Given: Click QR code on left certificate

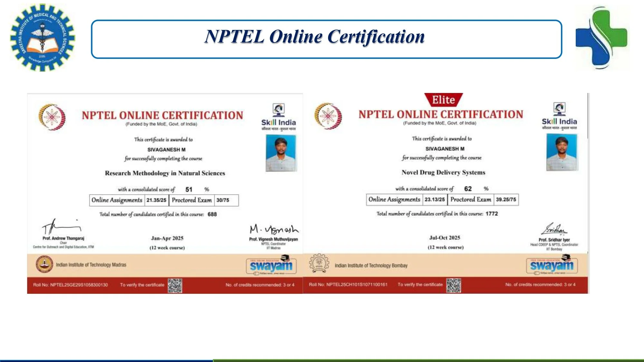Looking at the screenshot, I should click(x=175, y=286).
